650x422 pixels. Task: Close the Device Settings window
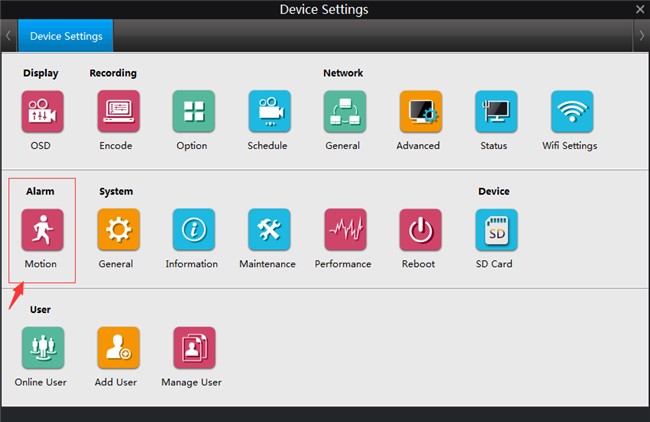pyautogui.click(x=640, y=9)
